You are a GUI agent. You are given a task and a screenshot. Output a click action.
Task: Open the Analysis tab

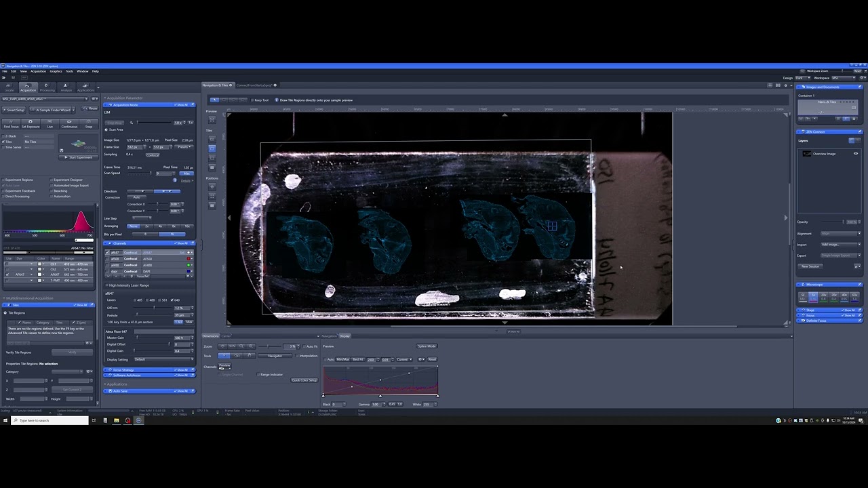tap(66, 87)
